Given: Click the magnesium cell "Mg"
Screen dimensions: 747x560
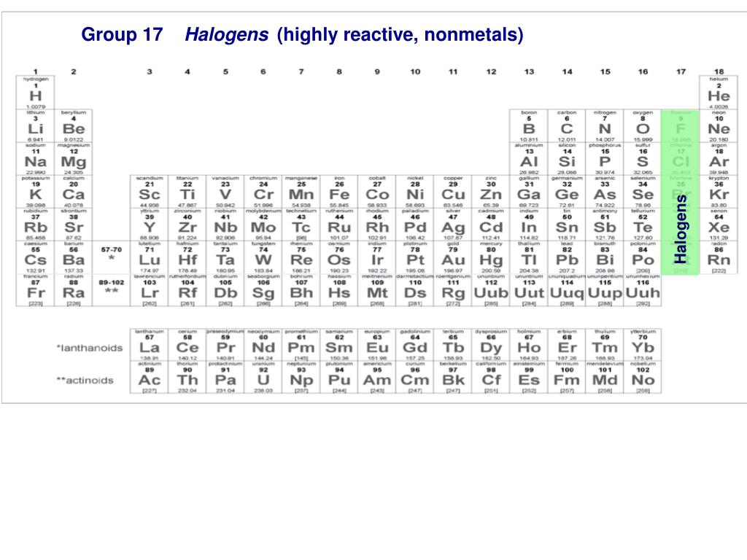Looking at the screenshot, I should pos(74,159).
